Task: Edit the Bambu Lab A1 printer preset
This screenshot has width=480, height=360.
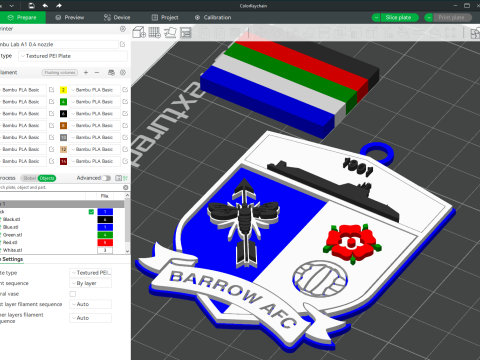Action: tap(123, 44)
